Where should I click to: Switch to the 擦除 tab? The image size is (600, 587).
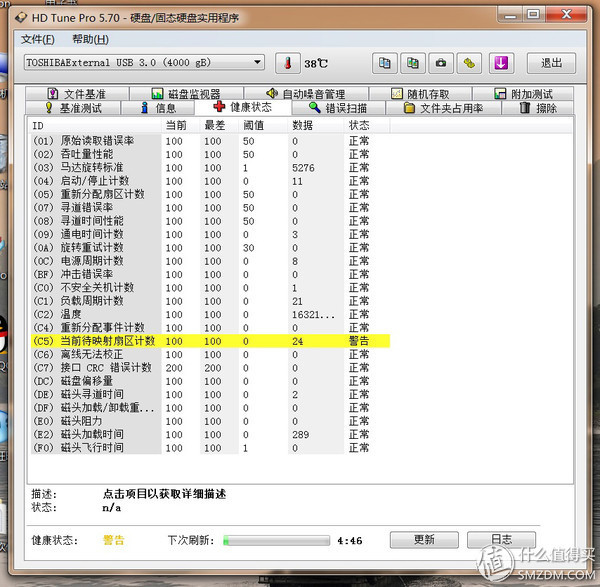click(538, 108)
